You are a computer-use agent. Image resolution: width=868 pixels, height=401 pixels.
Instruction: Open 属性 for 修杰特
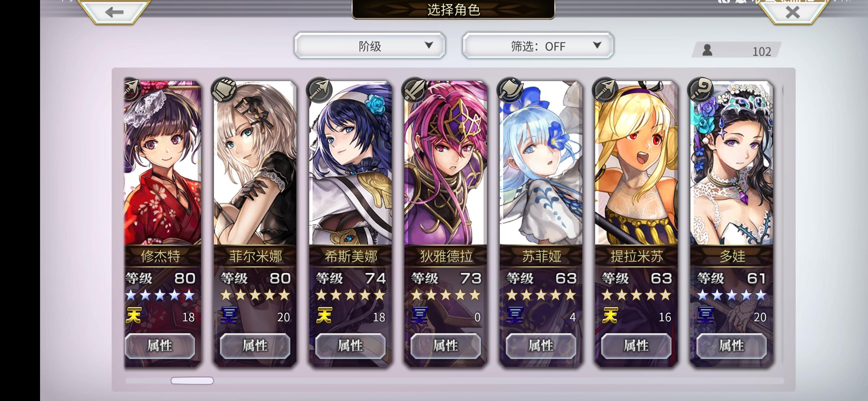pyautogui.click(x=160, y=346)
